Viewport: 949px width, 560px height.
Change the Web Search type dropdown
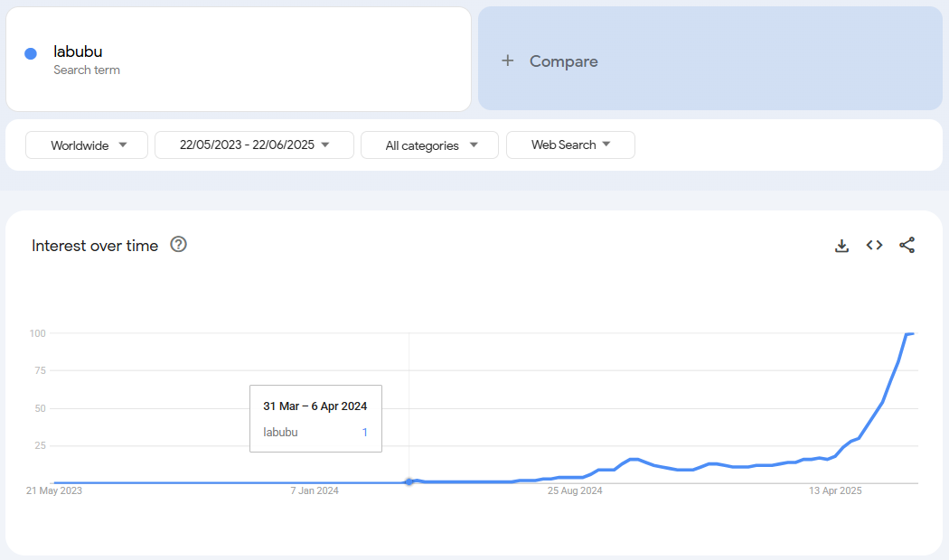[570, 145]
